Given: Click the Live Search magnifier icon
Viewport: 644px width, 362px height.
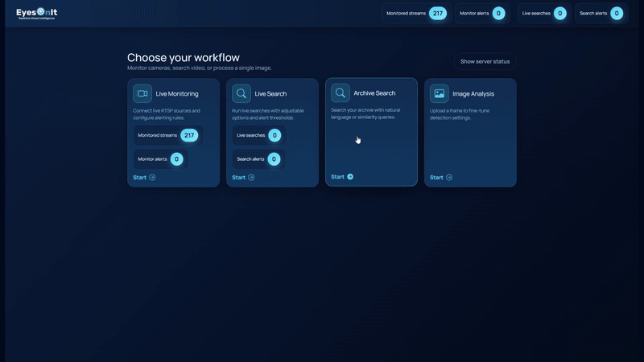Looking at the screenshot, I should (x=242, y=93).
